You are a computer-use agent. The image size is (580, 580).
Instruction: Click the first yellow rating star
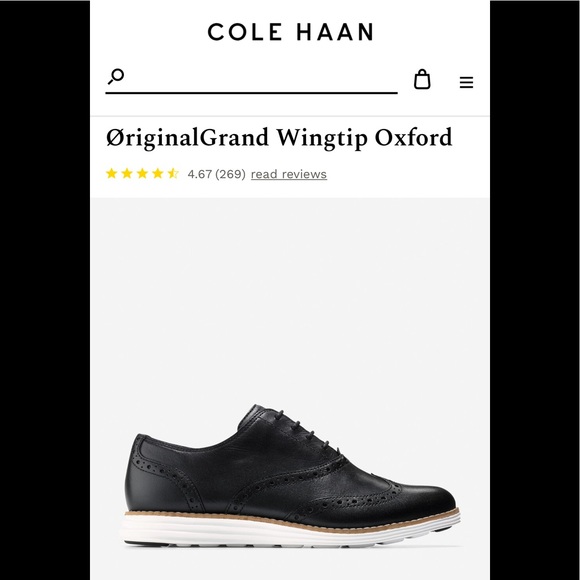tap(112, 173)
